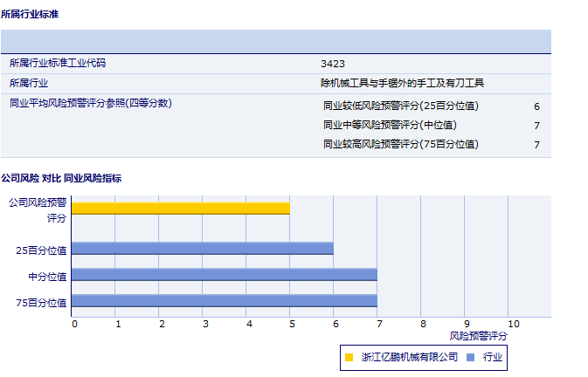The height and width of the screenshot is (377, 588).
Task: Click the 浙江亿鹏机械有限公司 legend label
Action: pyautogui.click(x=409, y=357)
